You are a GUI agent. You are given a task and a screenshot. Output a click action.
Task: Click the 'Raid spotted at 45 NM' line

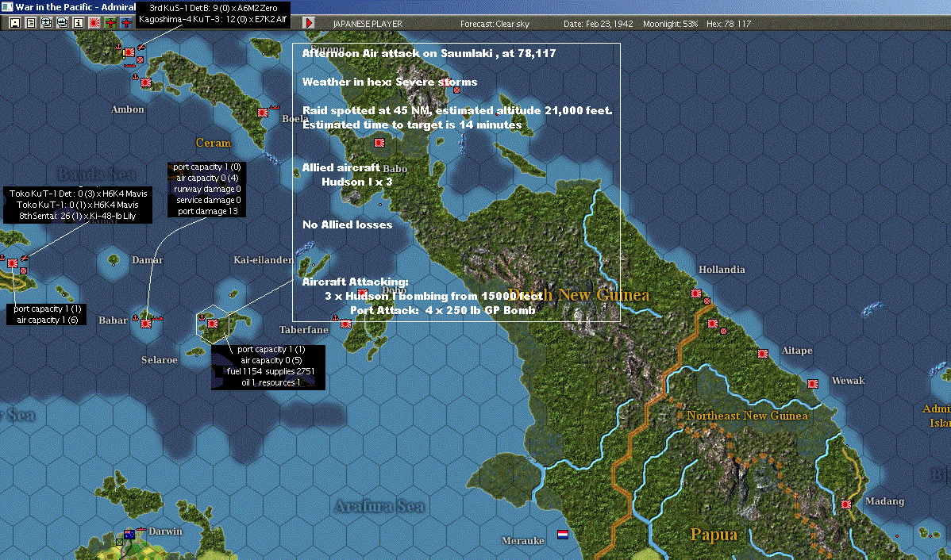(457, 110)
